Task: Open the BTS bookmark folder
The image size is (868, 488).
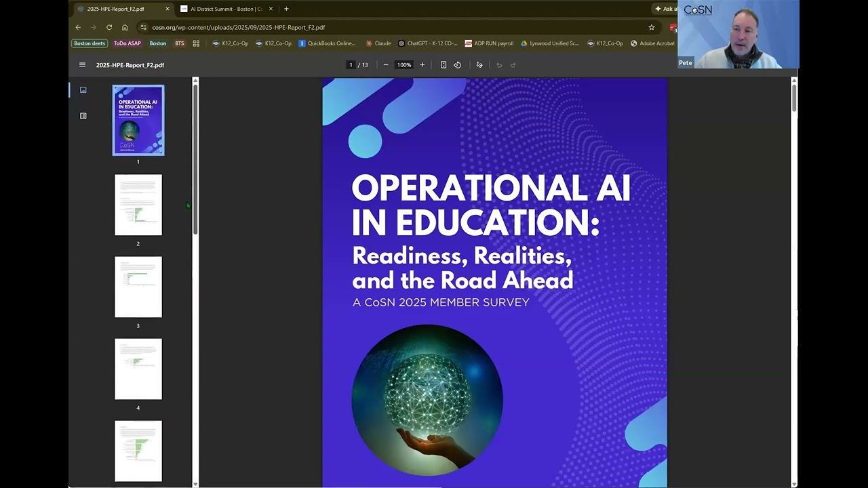Action: [180, 43]
